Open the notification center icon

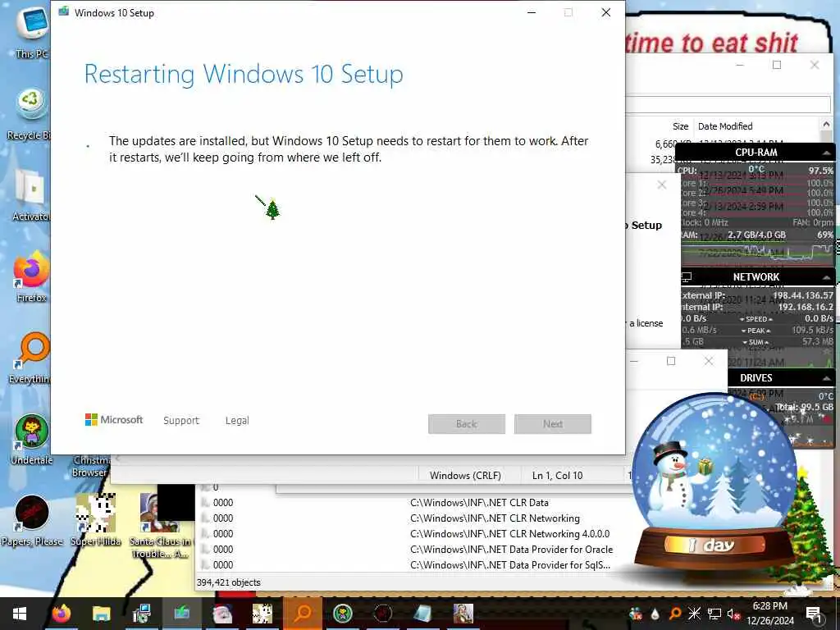(814, 614)
